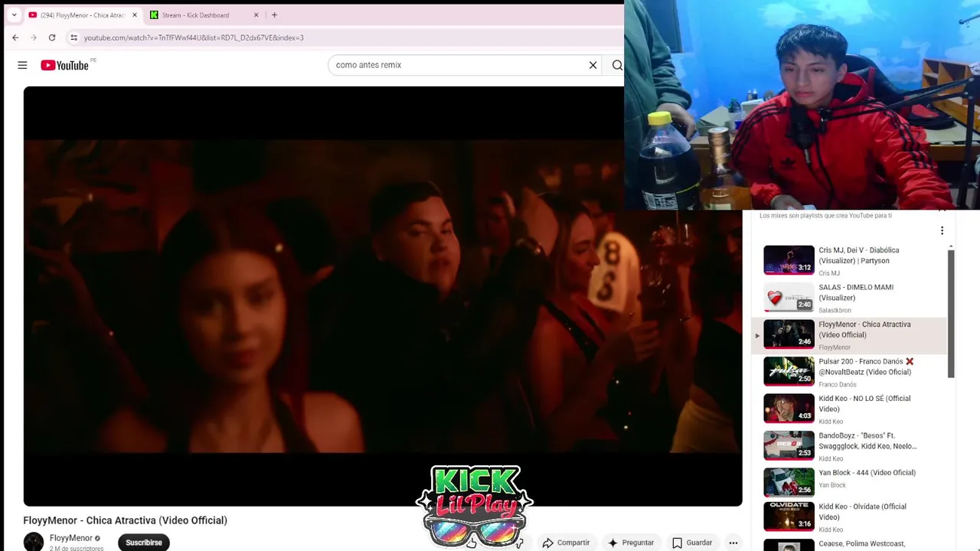The image size is (980, 551).
Task: Click the search magnifier button
Action: click(617, 65)
